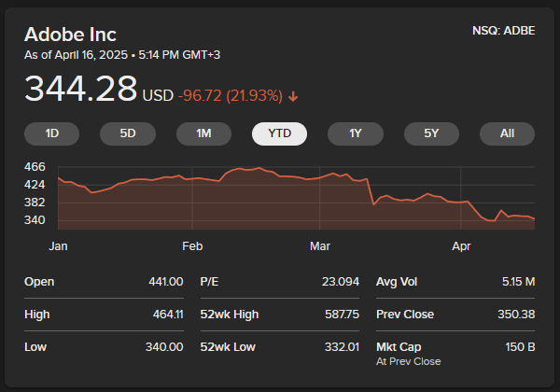
Task: Show the All time range
Action: [x=507, y=133]
